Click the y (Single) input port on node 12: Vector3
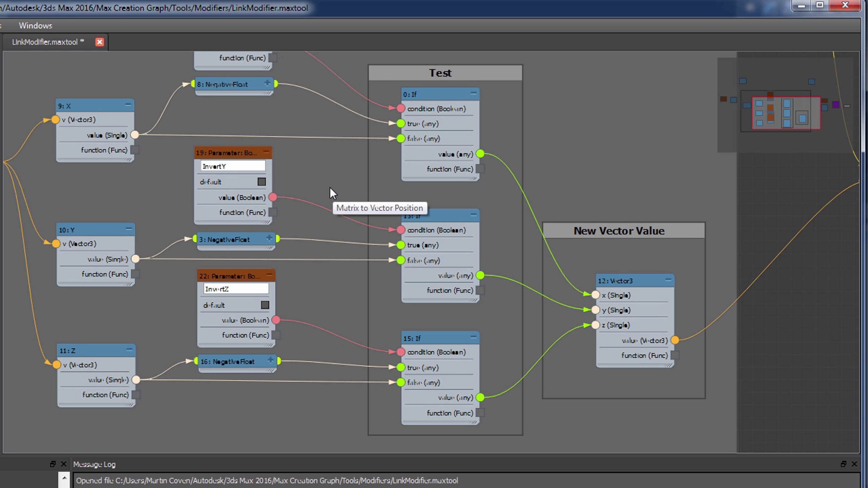This screenshot has height=488, width=868. 596,310
